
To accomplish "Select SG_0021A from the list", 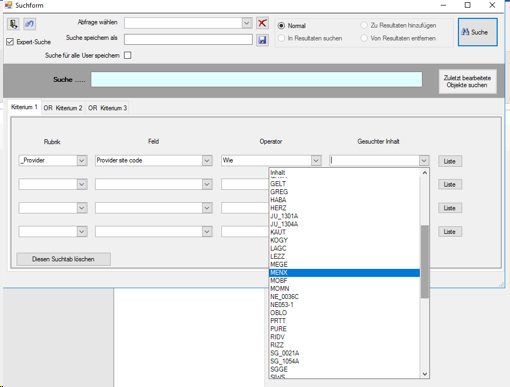I will click(x=344, y=353).
